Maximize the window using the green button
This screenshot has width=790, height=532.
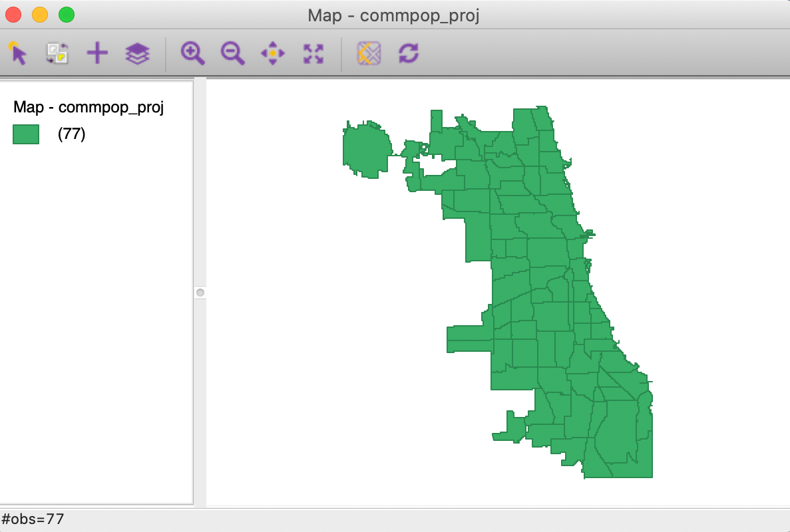coord(67,15)
